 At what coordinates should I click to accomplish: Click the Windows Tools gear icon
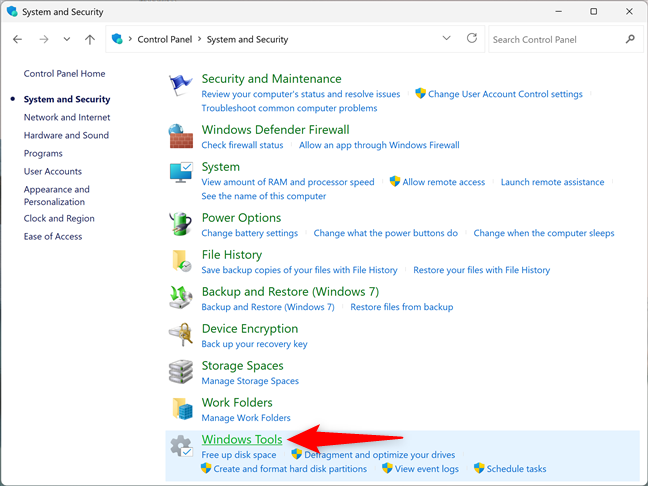[x=181, y=446]
